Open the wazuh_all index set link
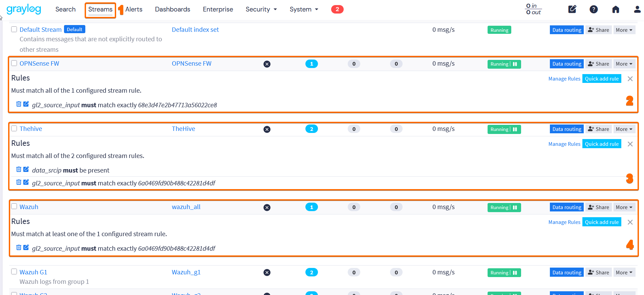 [186, 207]
